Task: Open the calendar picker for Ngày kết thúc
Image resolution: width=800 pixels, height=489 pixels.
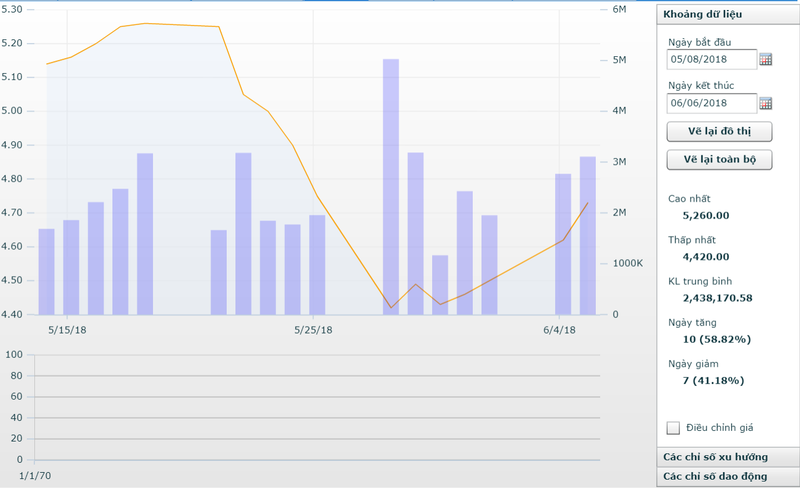Action: [766, 103]
